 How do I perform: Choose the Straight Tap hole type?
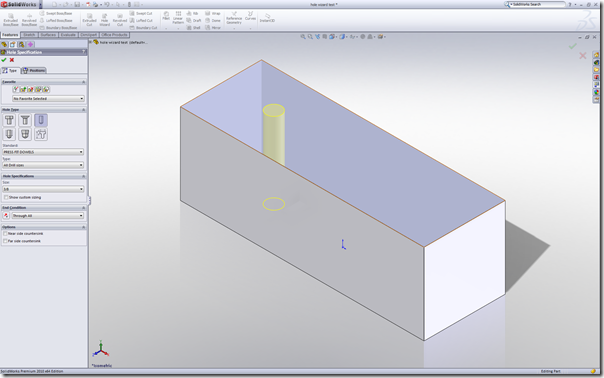[9, 134]
